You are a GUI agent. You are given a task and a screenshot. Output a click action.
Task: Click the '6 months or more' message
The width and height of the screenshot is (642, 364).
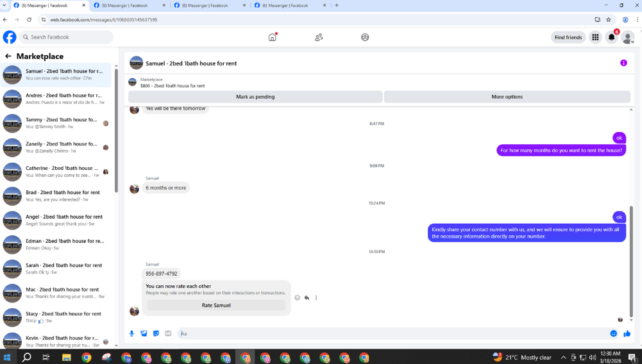click(x=166, y=188)
